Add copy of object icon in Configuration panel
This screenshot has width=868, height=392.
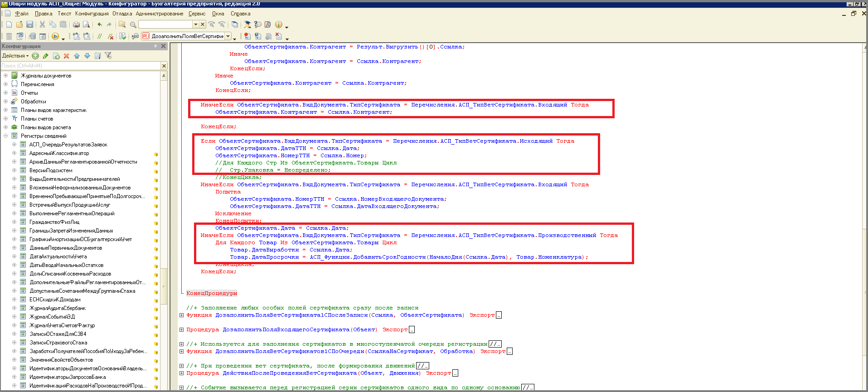(x=56, y=56)
